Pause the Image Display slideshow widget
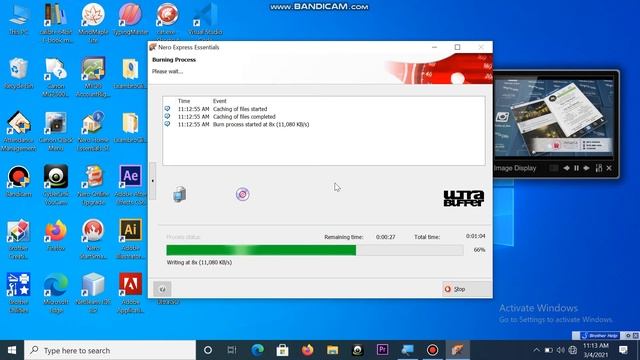Screen dimensions: 640x360 [576, 168]
